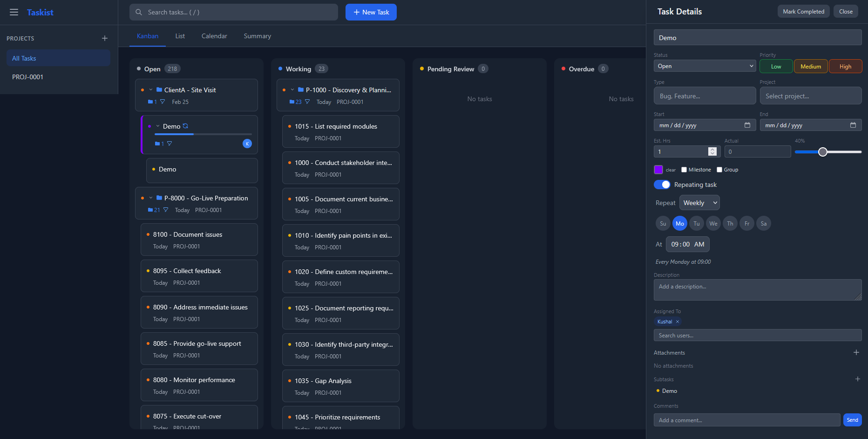Viewport: 868px width, 439px height.
Task: Click the Search tasks input field
Action: pos(234,12)
